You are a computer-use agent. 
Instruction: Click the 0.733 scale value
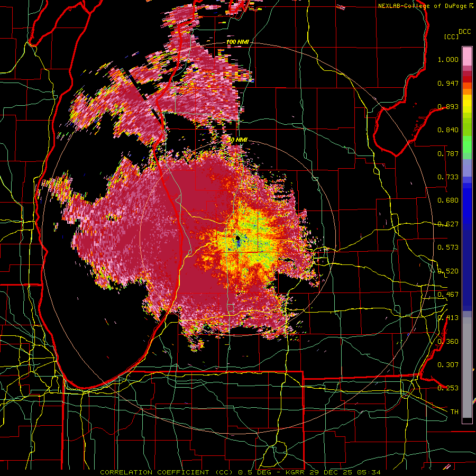pyautogui.click(x=448, y=177)
